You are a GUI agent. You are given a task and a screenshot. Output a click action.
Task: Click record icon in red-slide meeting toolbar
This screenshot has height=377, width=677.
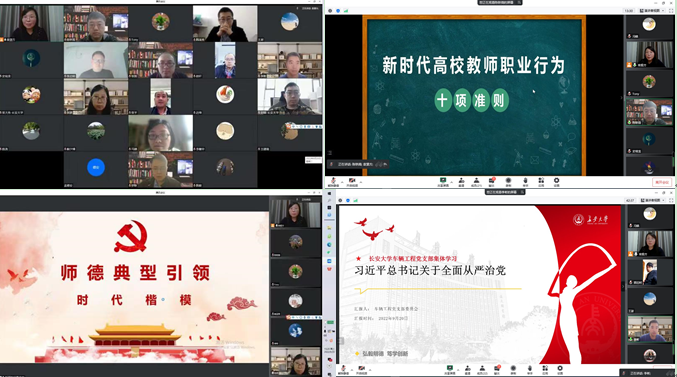point(513,369)
